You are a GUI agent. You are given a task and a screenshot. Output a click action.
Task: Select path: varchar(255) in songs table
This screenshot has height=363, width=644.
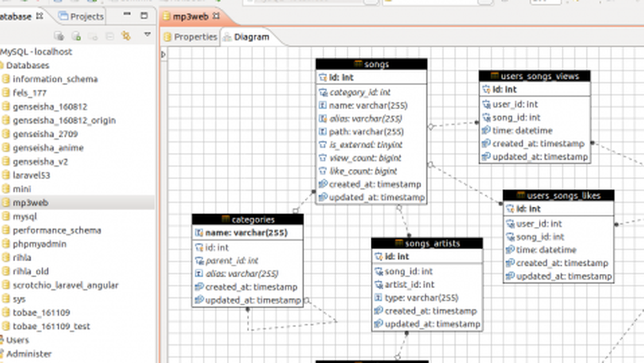[366, 131]
